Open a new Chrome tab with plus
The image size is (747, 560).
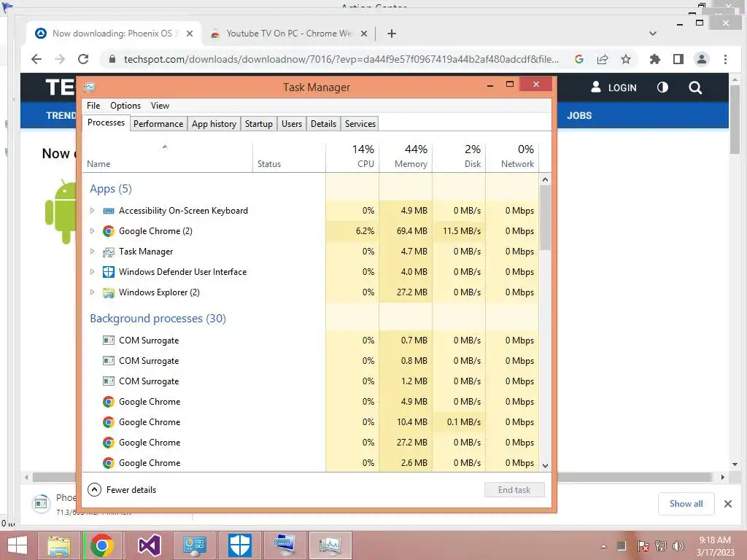point(392,34)
